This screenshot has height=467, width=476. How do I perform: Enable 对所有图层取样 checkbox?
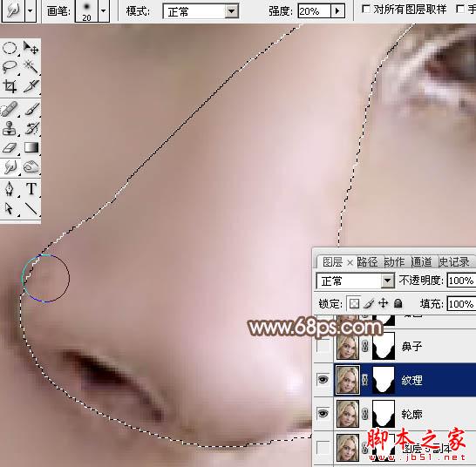click(x=366, y=10)
